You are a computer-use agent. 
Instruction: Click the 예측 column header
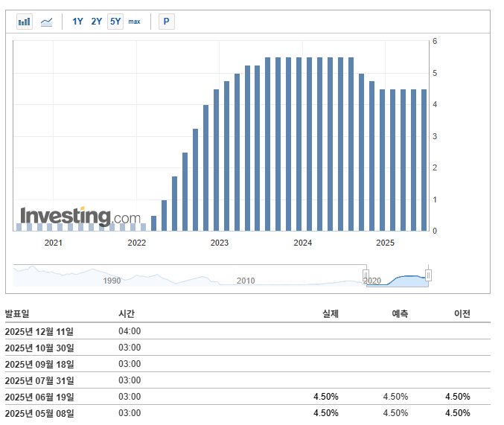tap(400, 313)
